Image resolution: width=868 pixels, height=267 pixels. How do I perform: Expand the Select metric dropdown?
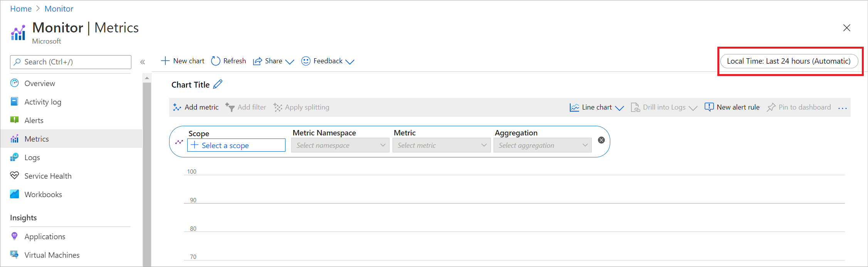click(442, 145)
